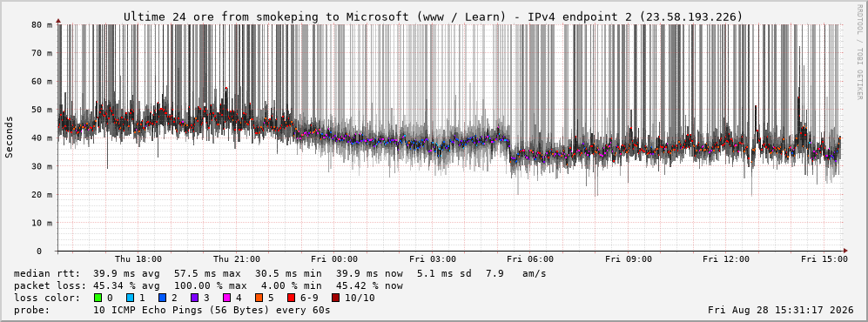Click the light blue loss color 1 swatch

131,298
